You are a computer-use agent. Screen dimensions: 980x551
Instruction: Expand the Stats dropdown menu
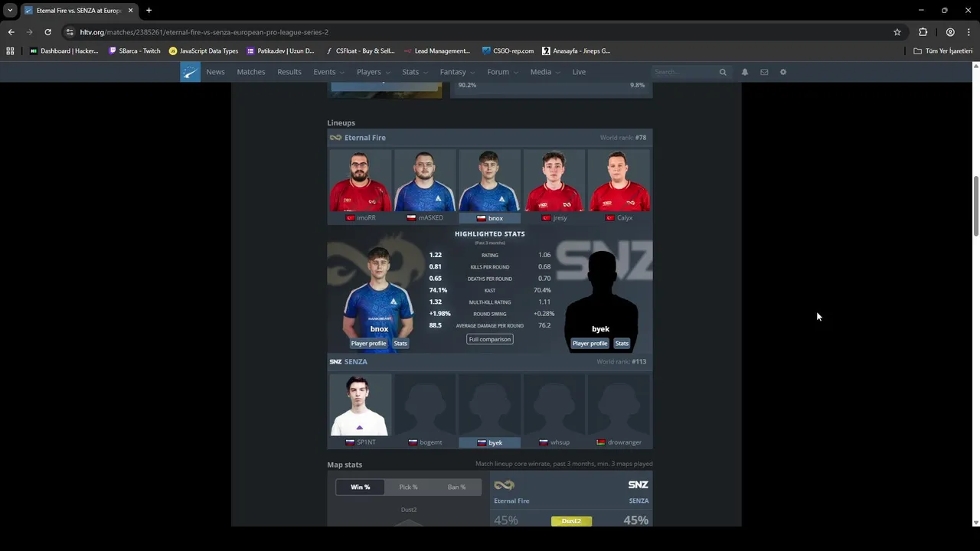click(415, 72)
